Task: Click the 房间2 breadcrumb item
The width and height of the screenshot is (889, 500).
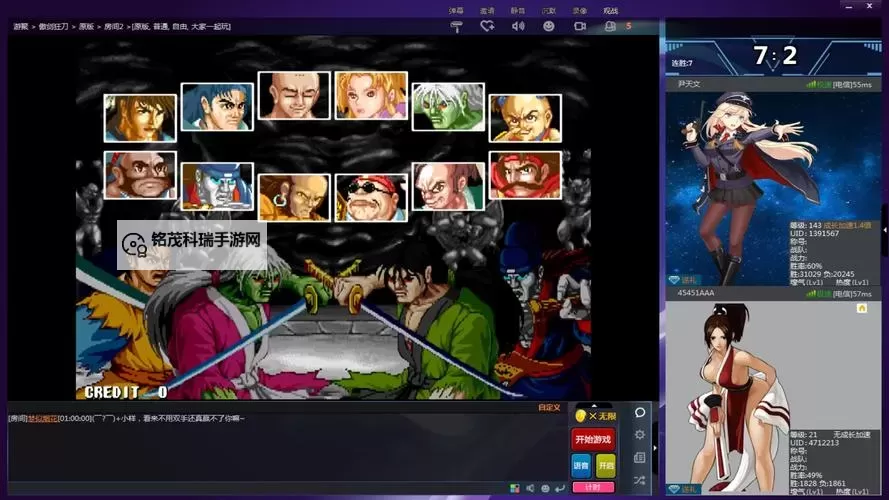Action: [114, 26]
